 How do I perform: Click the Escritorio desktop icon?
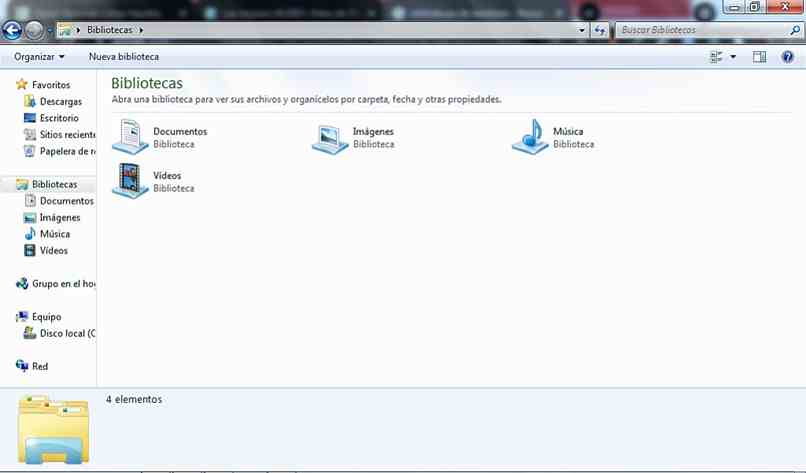[30, 118]
